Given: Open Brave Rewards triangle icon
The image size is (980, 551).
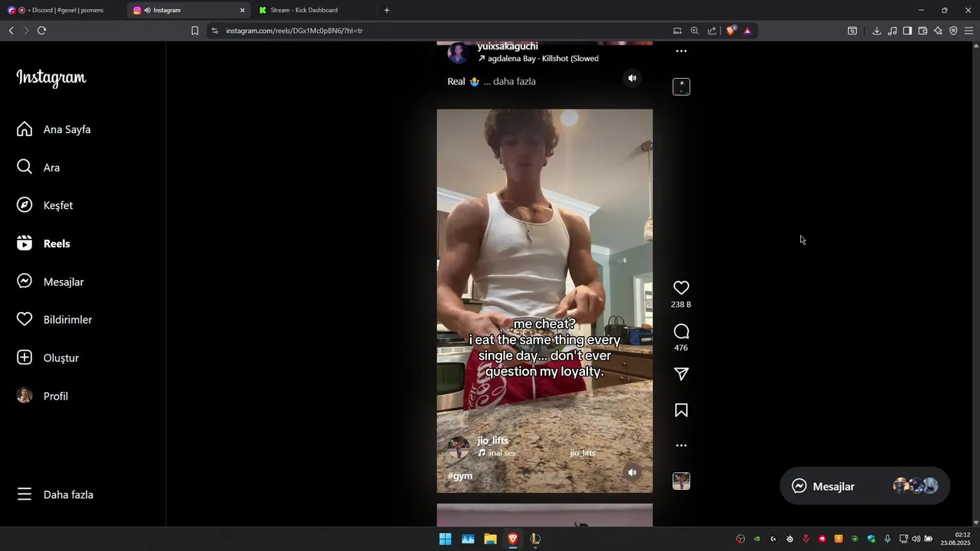Looking at the screenshot, I should [747, 31].
